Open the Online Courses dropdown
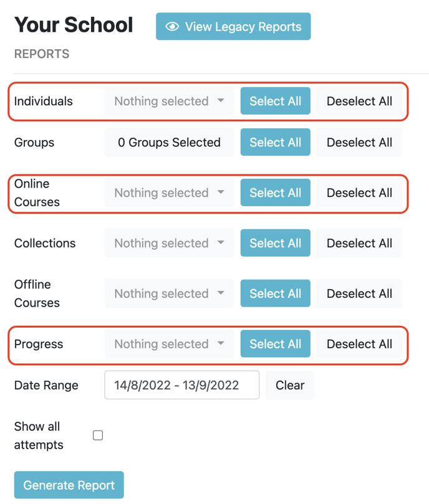Screen dimensions: 429x504 pyautogui.click(x=169, y=193)
